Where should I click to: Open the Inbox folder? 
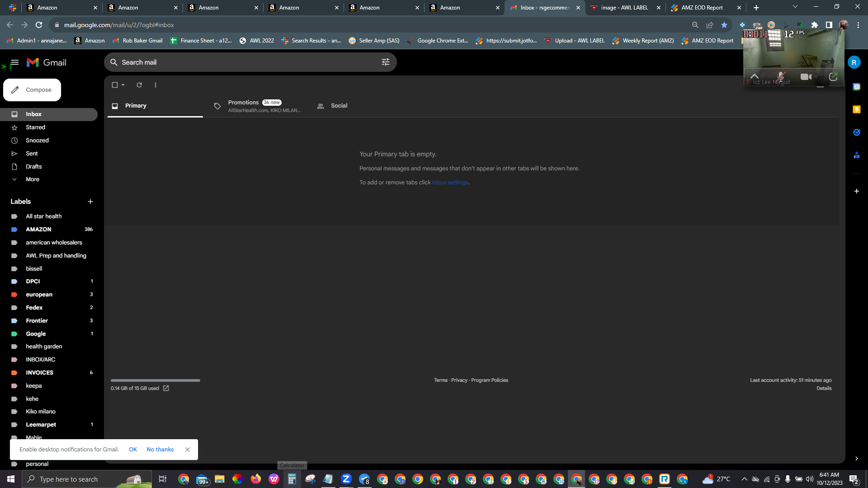pyautogui.click(x=49, y=114)
